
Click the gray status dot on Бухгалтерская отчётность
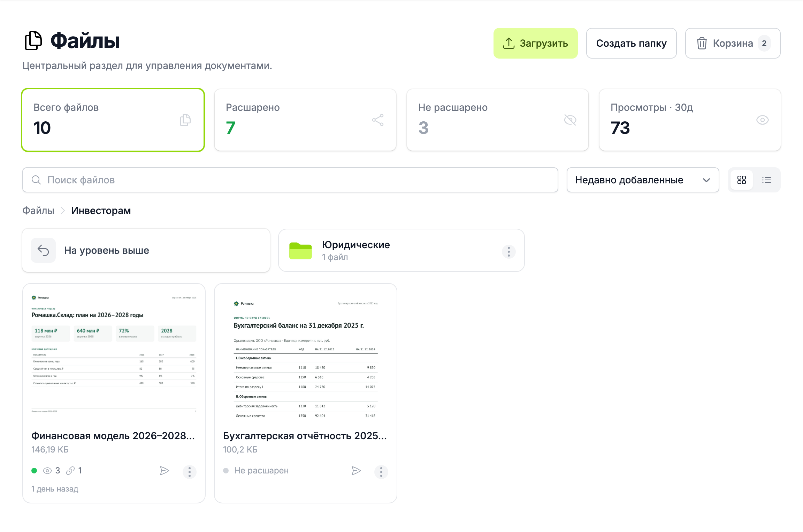[226, 471]
